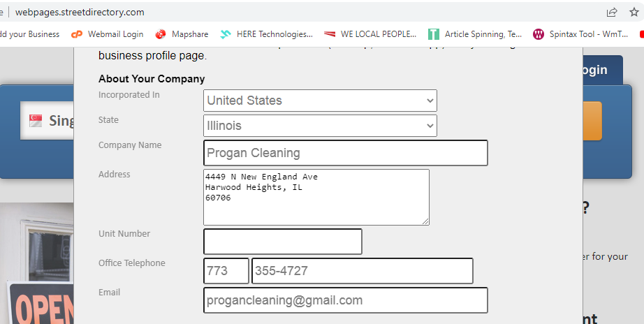Expand the State dropdown showing Illinois
This screenshot has height=324, width=644.
click(x=320, y=126)
